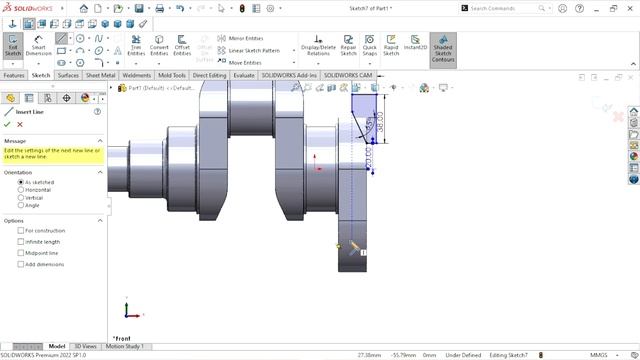
Task: Open the Move Entities dropdown arrow
Action: point(294,62)
